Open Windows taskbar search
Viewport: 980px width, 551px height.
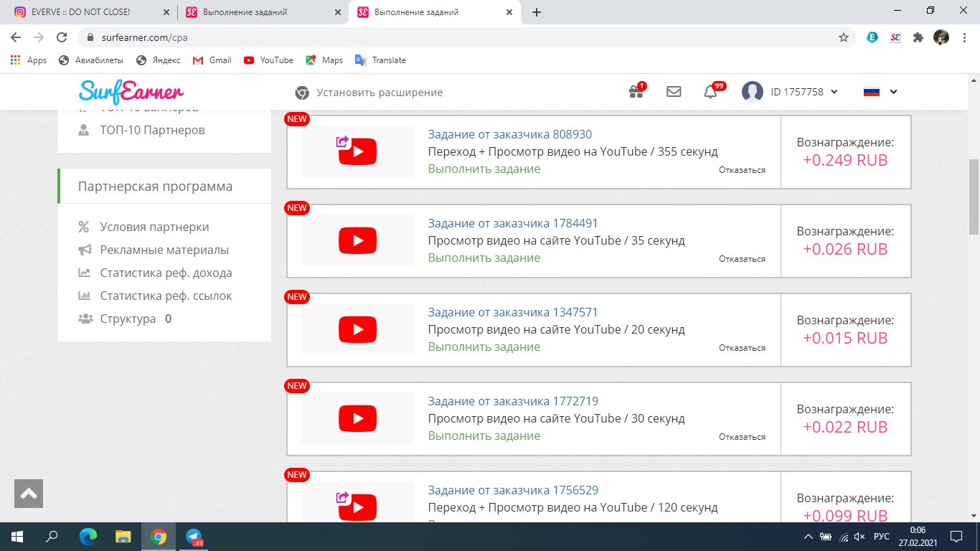pyautogui.click(x=52, y=537)
